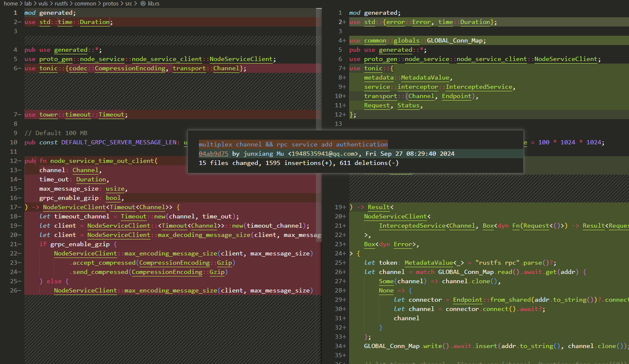Open the 'src' breadcrumb folder
This screenshot has width=629, height=364.
[129, 4]
